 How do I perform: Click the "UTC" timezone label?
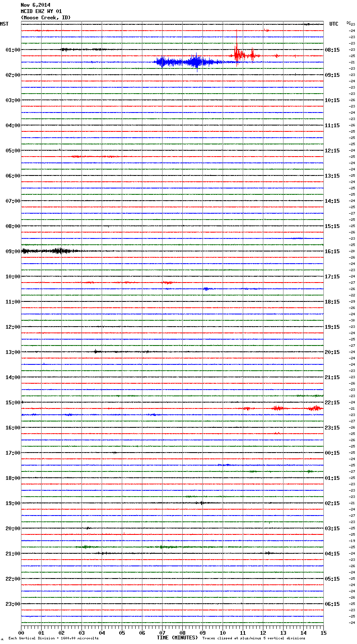pyautogui.click(x=334, y=24)
